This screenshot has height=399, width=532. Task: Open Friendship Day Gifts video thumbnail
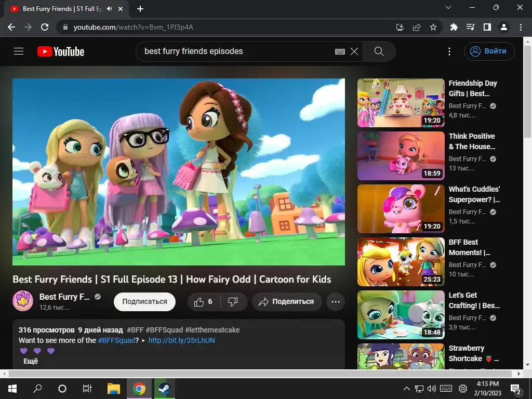401,103
